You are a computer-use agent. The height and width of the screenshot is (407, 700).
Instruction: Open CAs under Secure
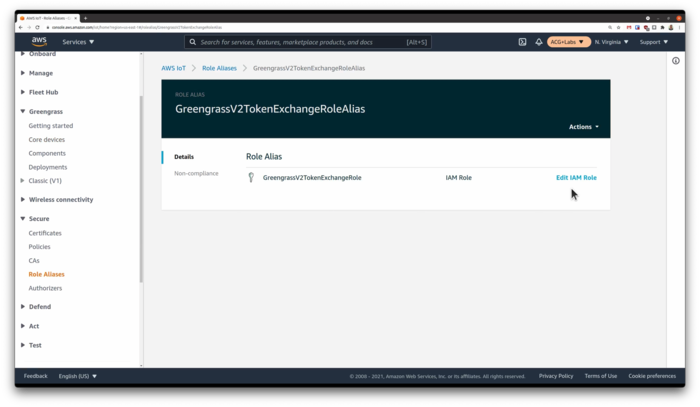(34, 261)
